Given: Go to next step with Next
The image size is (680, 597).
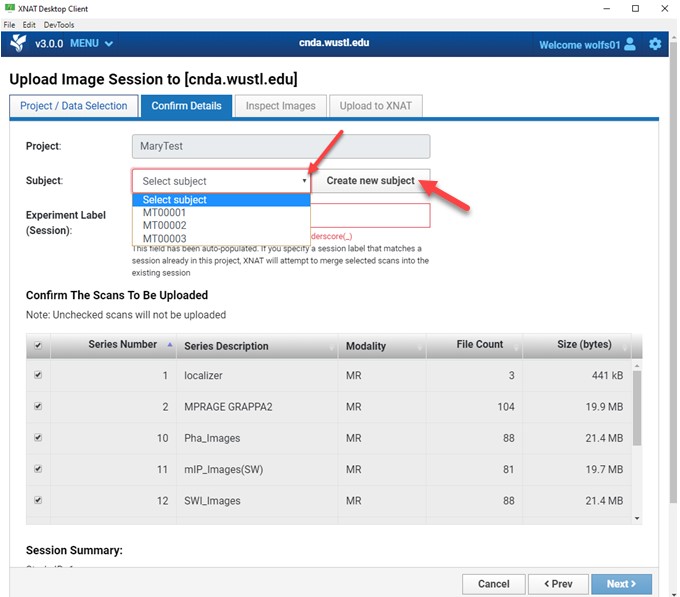Looking at the screenshot, I should click(x=621, y=584).
